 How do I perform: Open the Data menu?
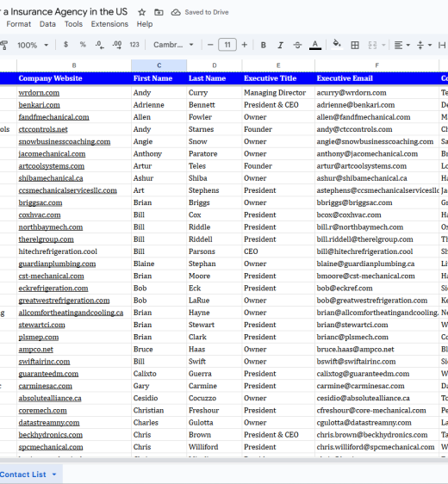[x=47, y=24]
